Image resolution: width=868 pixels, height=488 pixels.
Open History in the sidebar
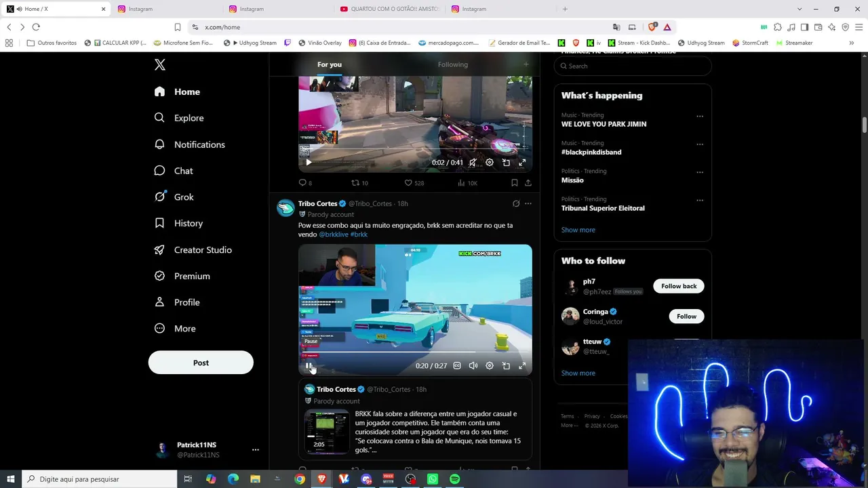point(178,223)
